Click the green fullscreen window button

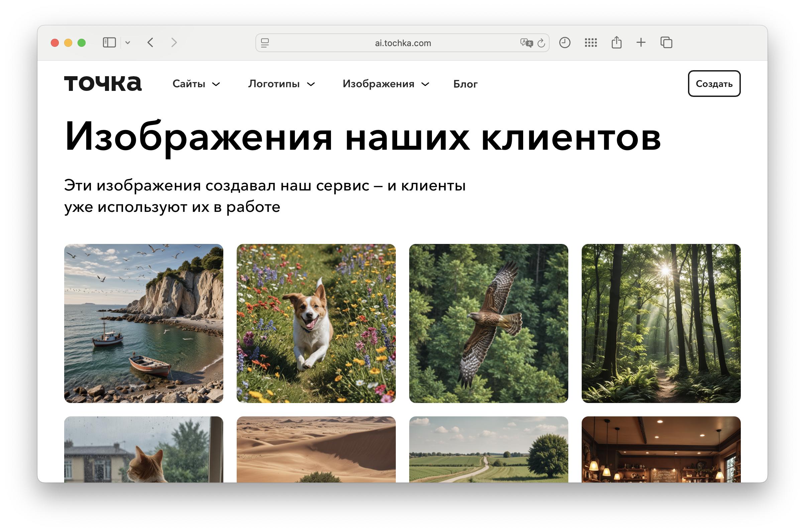(x=82, y=43)
